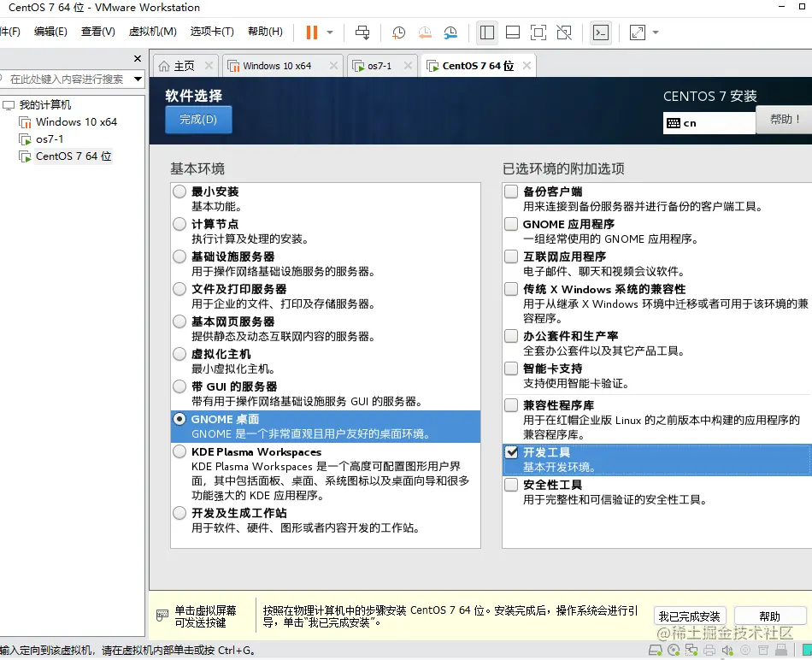The width and height of the screenshot is (812, 660).
Task: Select the 计算节点 radio button
Action: coord(179,224)
